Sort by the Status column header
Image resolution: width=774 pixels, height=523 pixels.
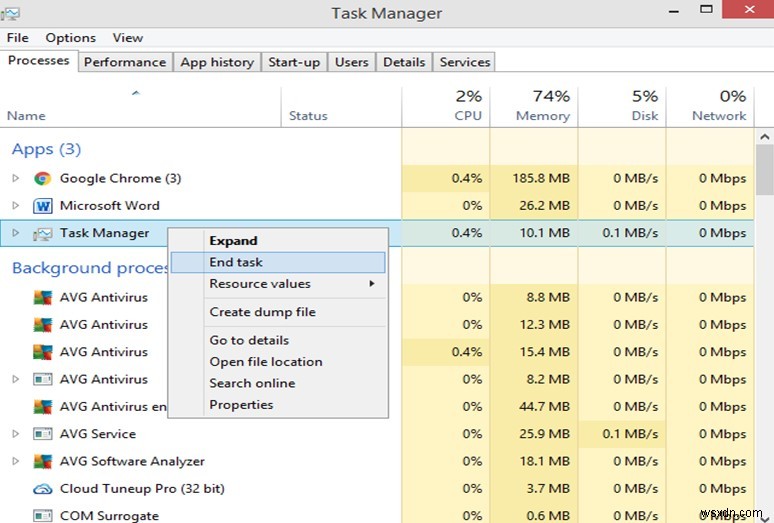tap(341, 107)
